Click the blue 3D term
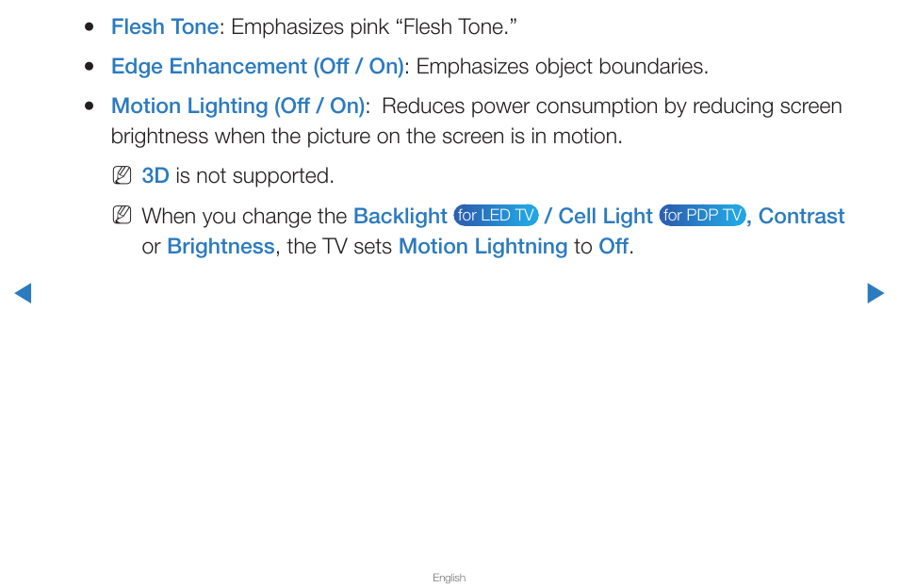 (155, 176)
